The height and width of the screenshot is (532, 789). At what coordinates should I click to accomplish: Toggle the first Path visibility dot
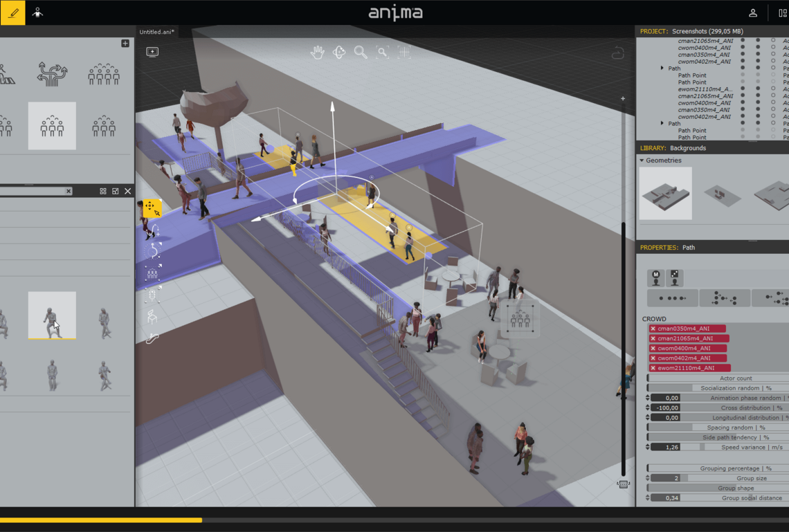[x=743, y=68]
